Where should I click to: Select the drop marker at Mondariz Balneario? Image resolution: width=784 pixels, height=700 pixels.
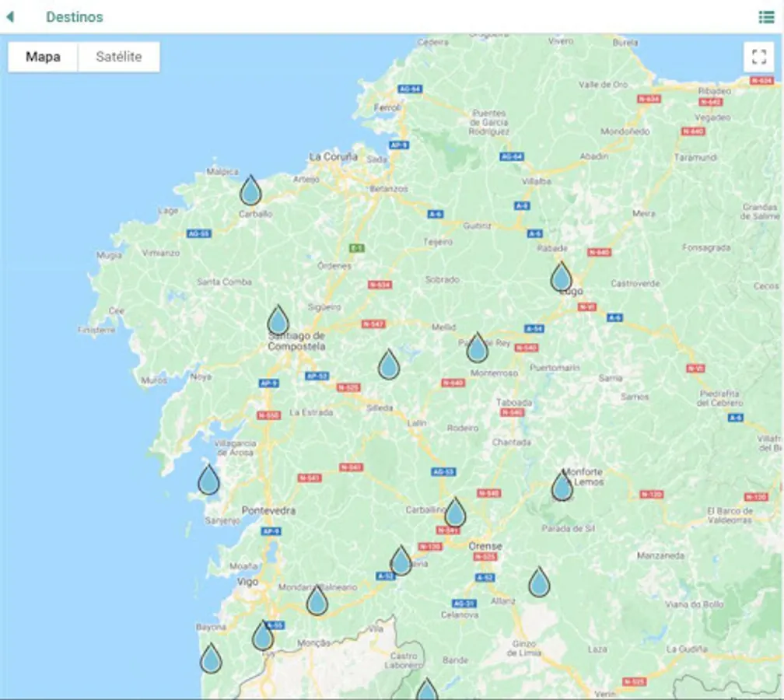317,600
